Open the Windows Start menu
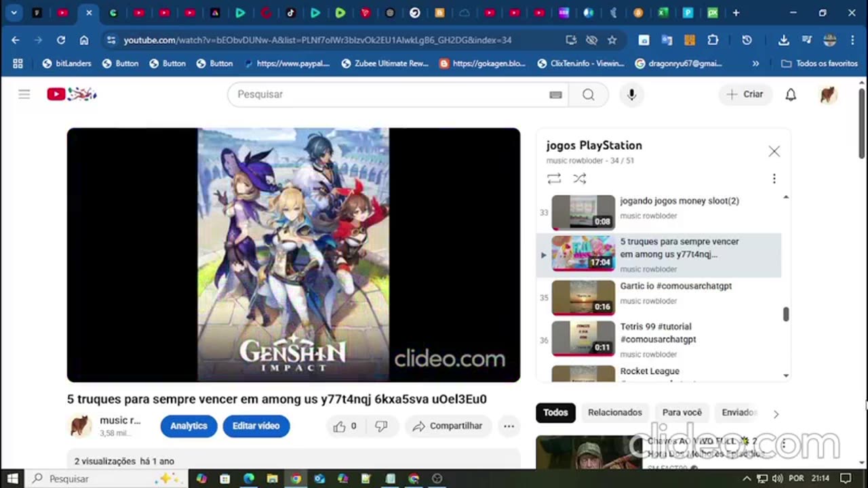The image size is (868, 488). 13,479
